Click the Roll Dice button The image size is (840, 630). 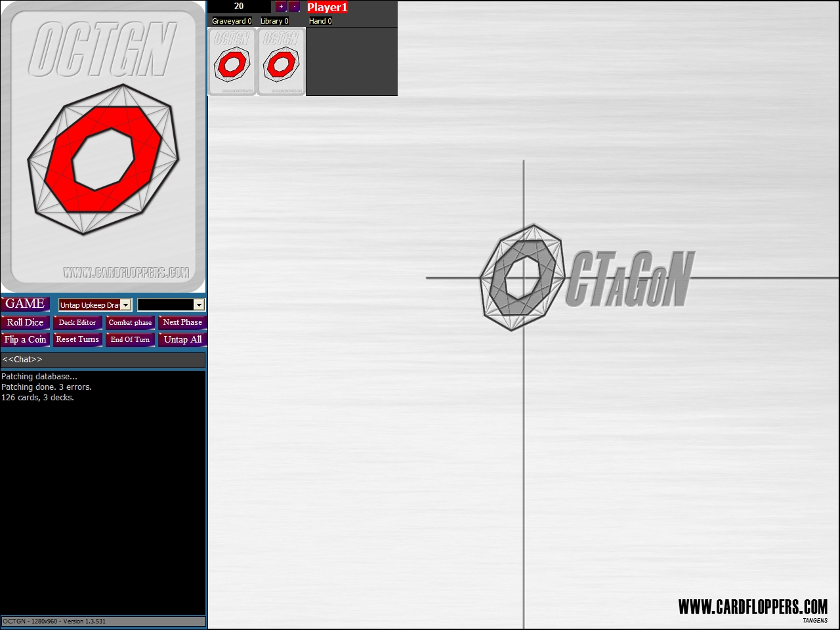click(x=25, y=322)
